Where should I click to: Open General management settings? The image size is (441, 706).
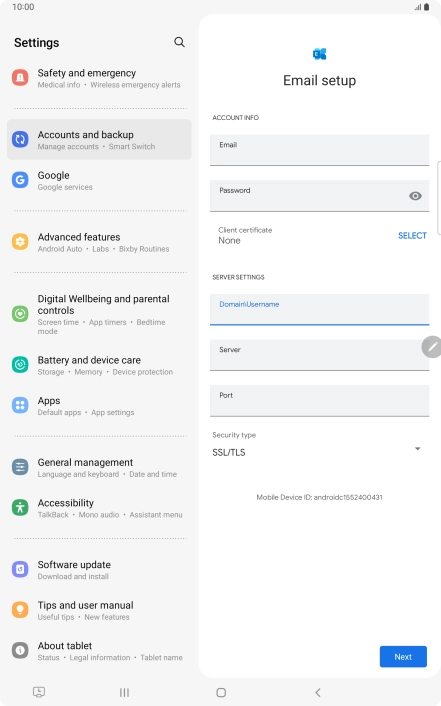click(x=99, y=467)
